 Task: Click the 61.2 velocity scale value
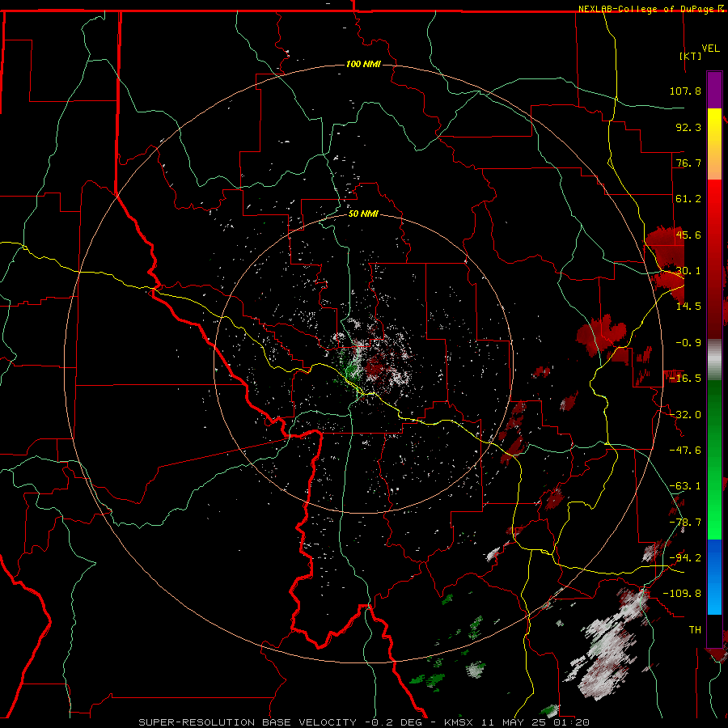(688, 199)
